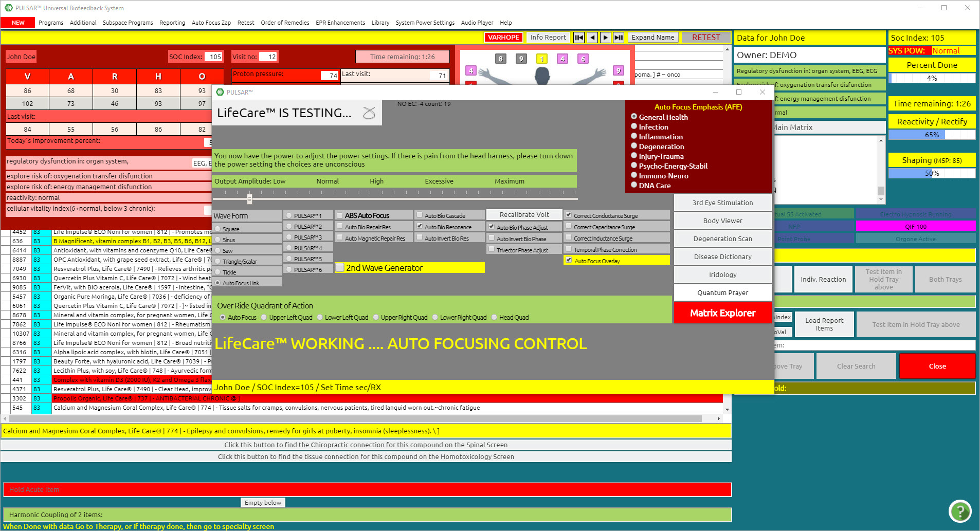Enable the ABS Auto Focus checkbox
This screenshot has height=531, width=980.
point(340,215)
